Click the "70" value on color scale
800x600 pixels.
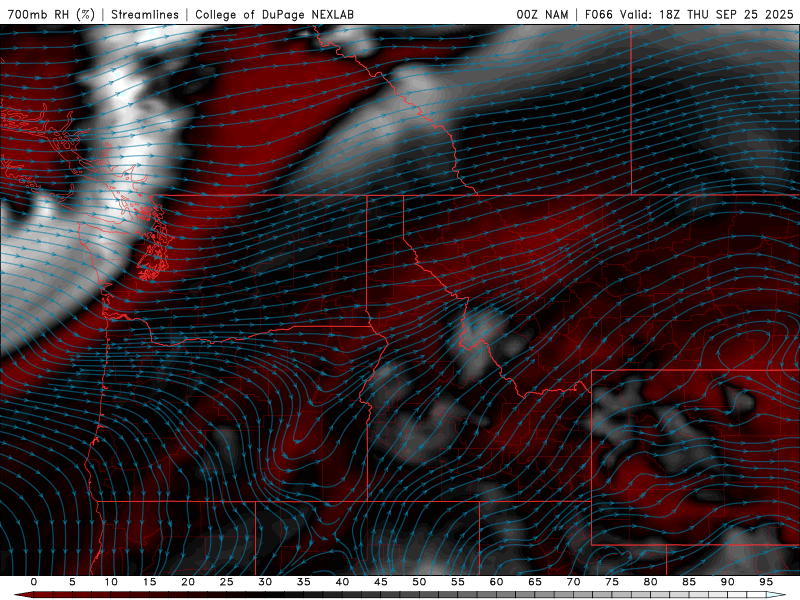(x=573, y=582)
